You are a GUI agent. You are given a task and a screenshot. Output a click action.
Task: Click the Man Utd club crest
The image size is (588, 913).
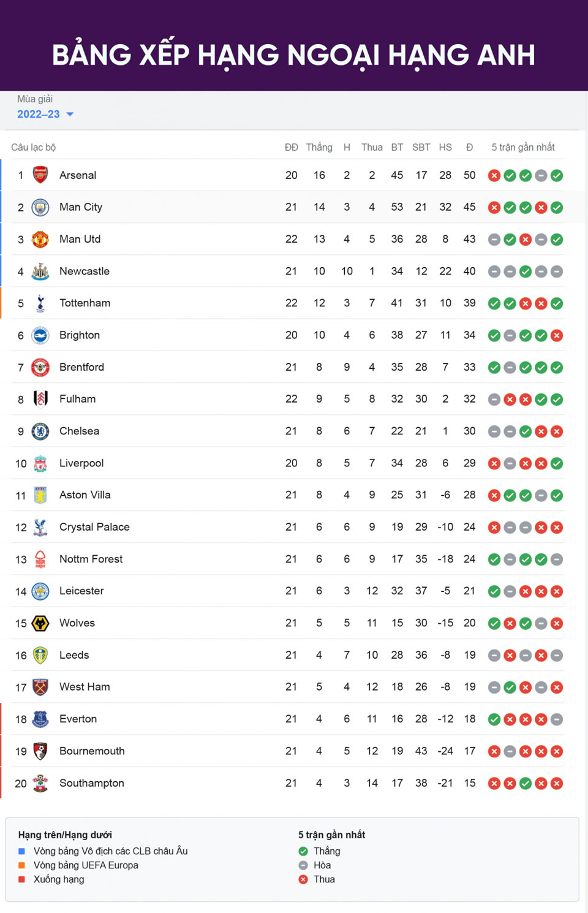[x=40, y=239]
